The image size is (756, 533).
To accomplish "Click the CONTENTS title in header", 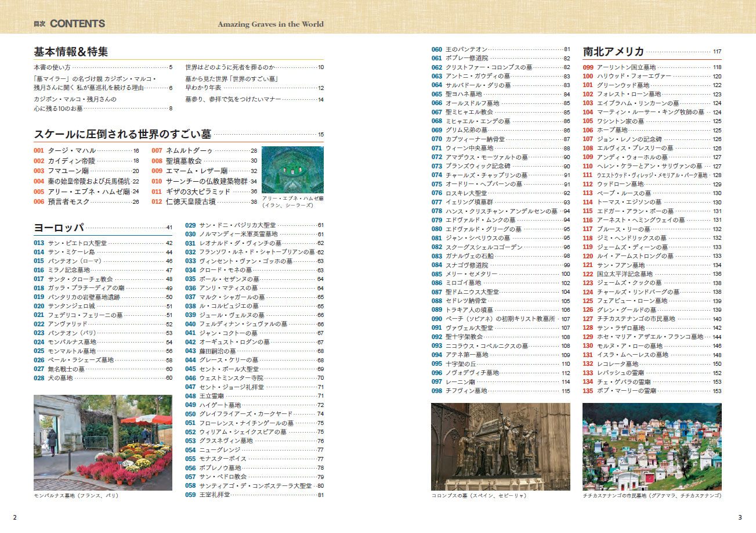I will [77, 24].
